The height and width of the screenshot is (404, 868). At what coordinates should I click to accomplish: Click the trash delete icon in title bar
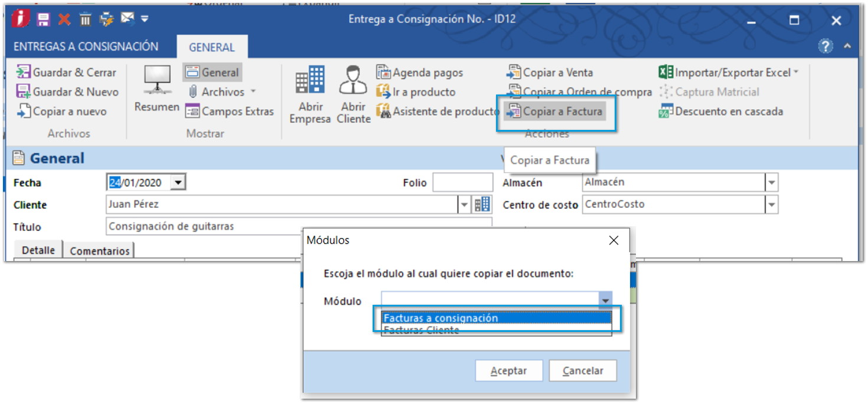(x=86, y=19)
